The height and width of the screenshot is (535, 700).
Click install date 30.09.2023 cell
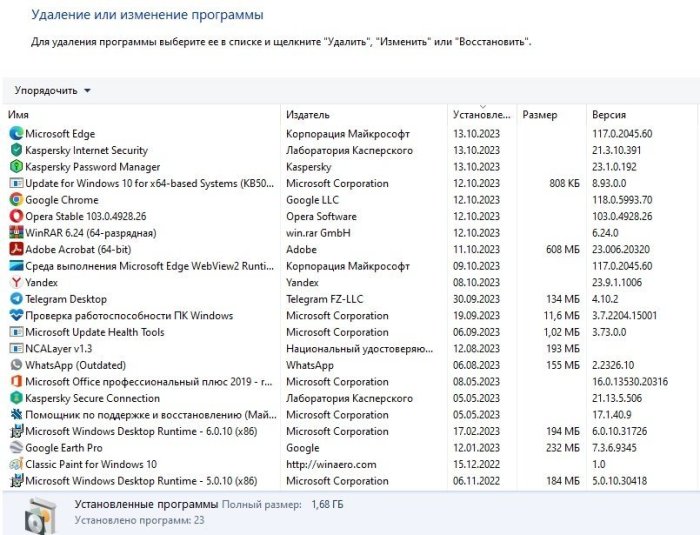point(476,299)
